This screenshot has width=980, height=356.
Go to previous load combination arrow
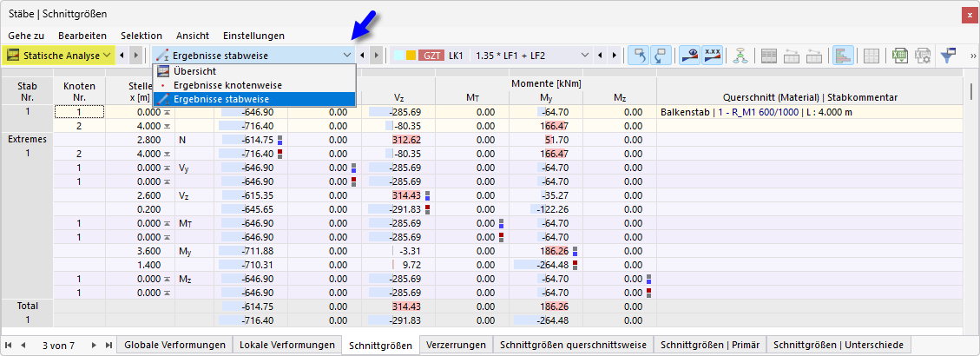coord(601,55)
